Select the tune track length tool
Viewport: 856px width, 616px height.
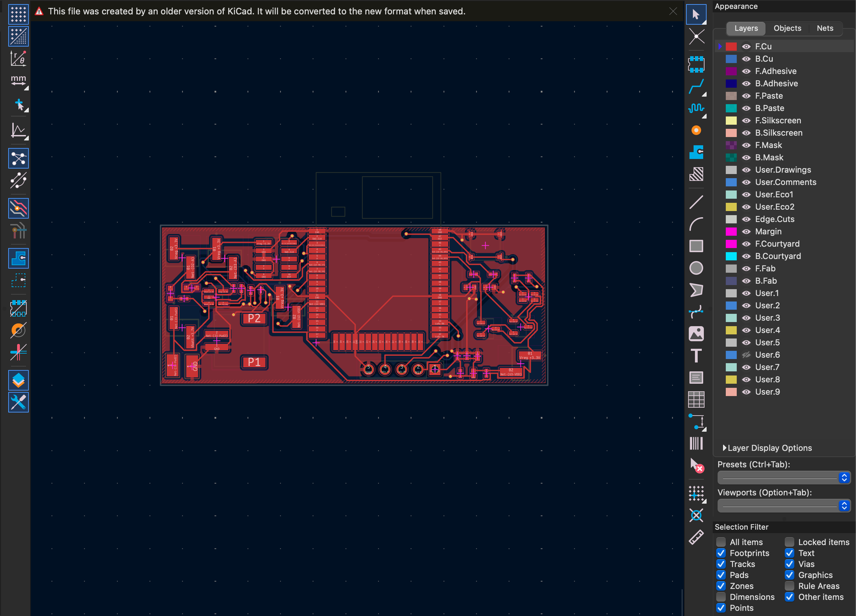pyautogui.click(x=696, y=108)
